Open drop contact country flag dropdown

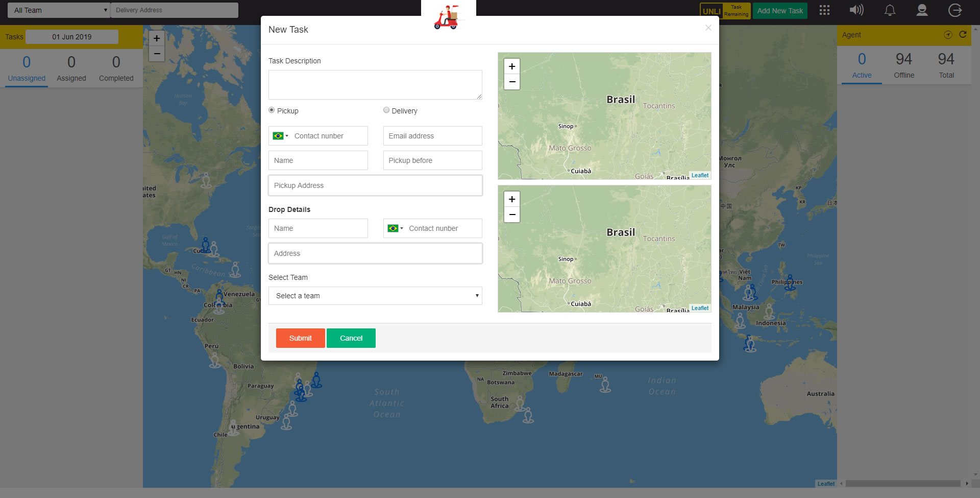click(x=395, y=228)
